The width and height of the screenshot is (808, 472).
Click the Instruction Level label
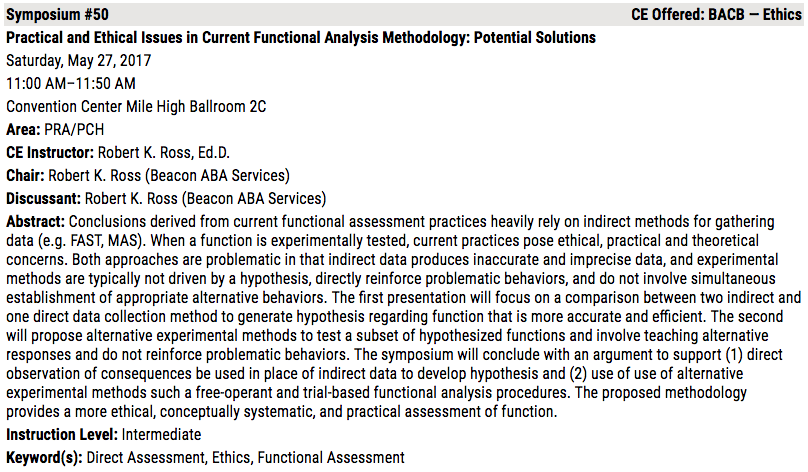click(62, 434)
